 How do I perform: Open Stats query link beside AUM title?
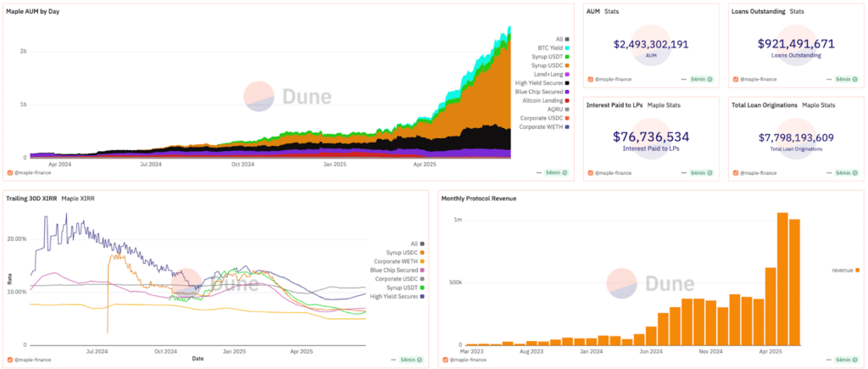(612, 11)
